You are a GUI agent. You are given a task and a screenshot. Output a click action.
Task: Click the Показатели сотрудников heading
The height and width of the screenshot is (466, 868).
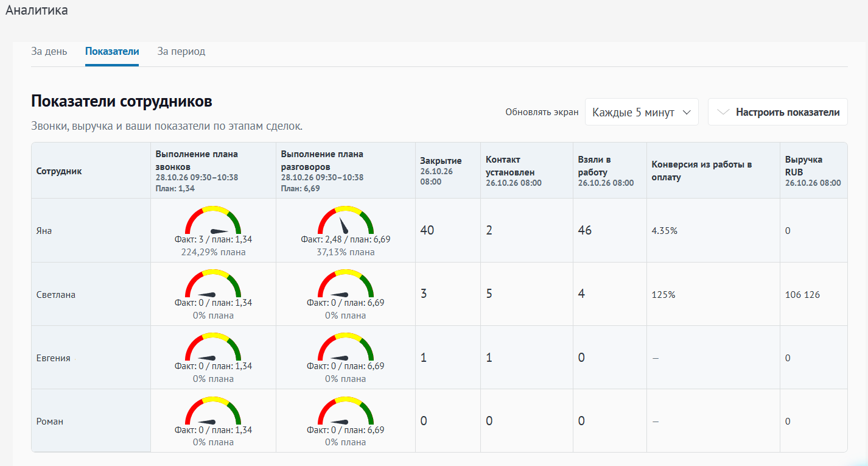pyautogui.click(x=122, y=101)
